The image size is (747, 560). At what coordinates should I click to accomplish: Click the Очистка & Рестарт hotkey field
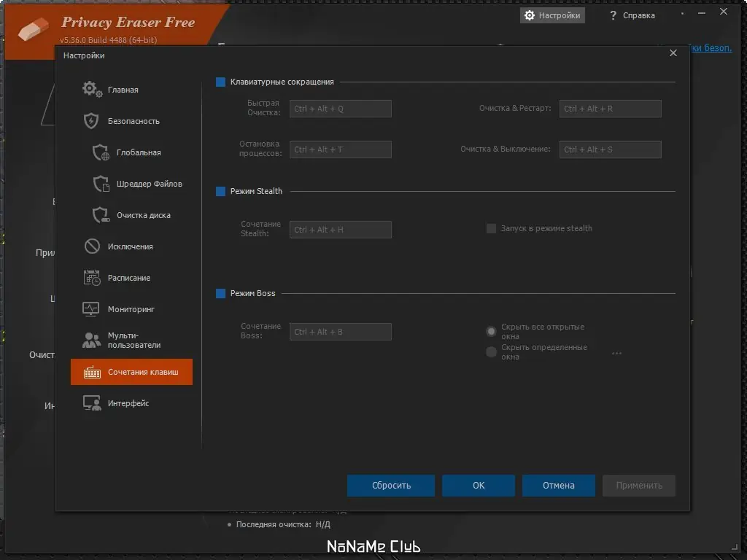pos(611,109)
